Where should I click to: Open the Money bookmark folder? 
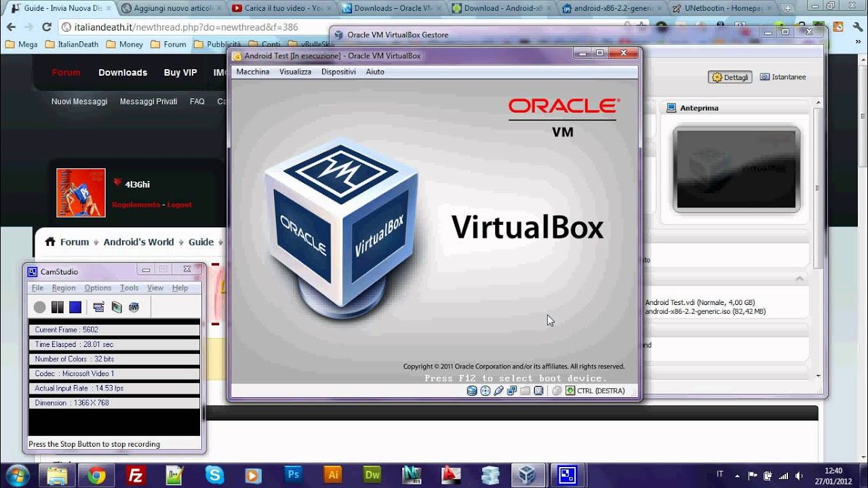click(125, 44)
